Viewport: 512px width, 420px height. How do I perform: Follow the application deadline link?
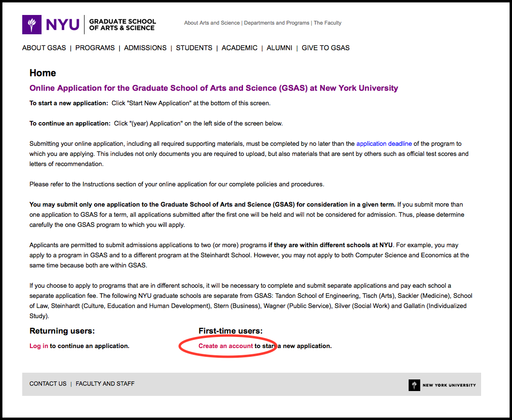point(384,143)
